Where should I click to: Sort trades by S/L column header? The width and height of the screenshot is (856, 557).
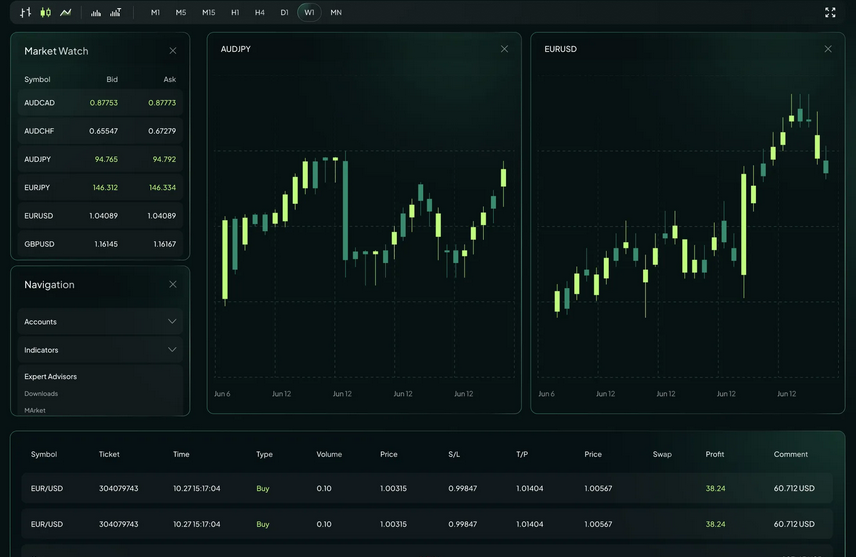coord(454,454)
